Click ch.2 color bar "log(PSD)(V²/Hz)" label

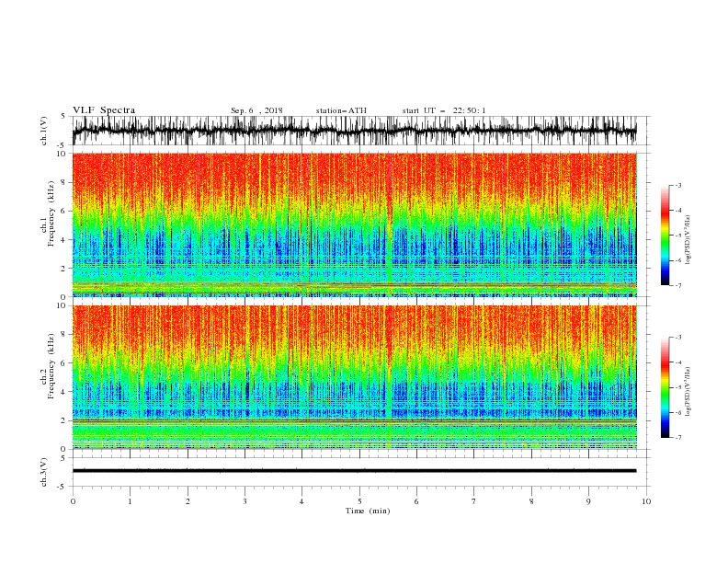tap(688, 391)
